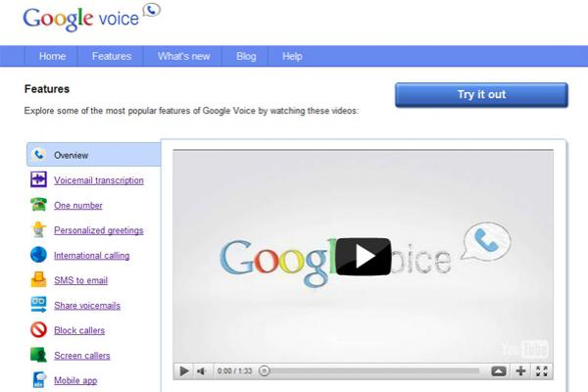Click the video seek bar handle
Viewport: 588px width, 392px height.
point(265,371)
